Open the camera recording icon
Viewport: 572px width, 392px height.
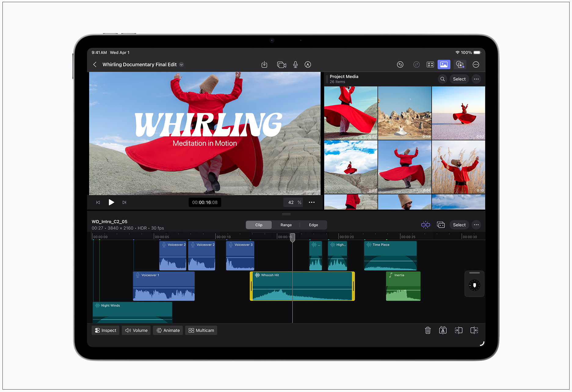(281, 65)
